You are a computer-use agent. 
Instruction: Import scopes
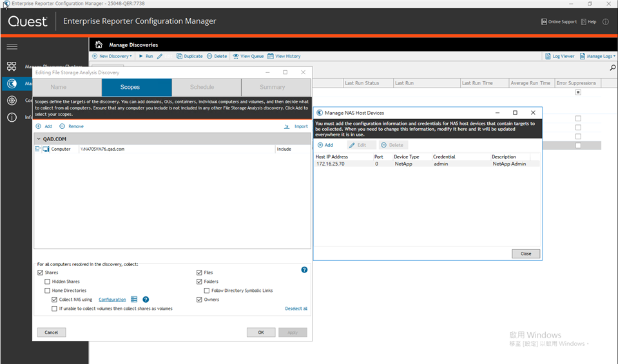pos(296,126)
